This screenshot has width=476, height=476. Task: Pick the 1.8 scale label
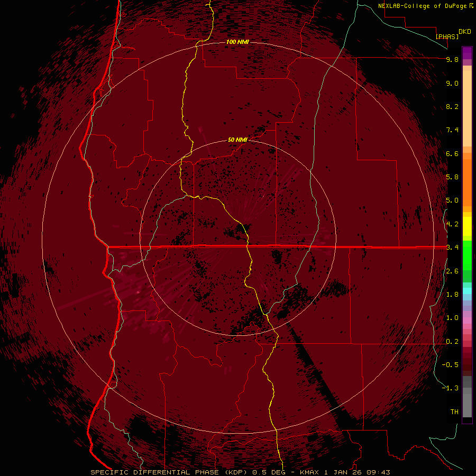(x=452, y=295)
